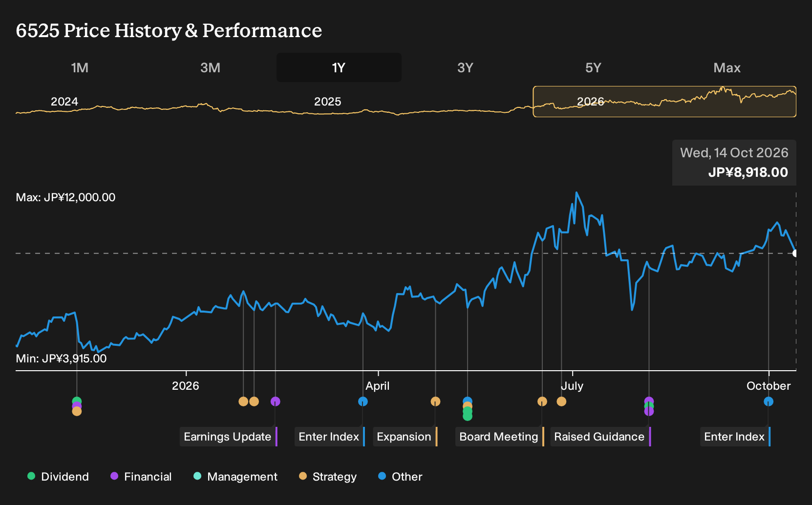Open the Board Meeting event label
Screen dimensions: 812x505
tap(499, 437)
